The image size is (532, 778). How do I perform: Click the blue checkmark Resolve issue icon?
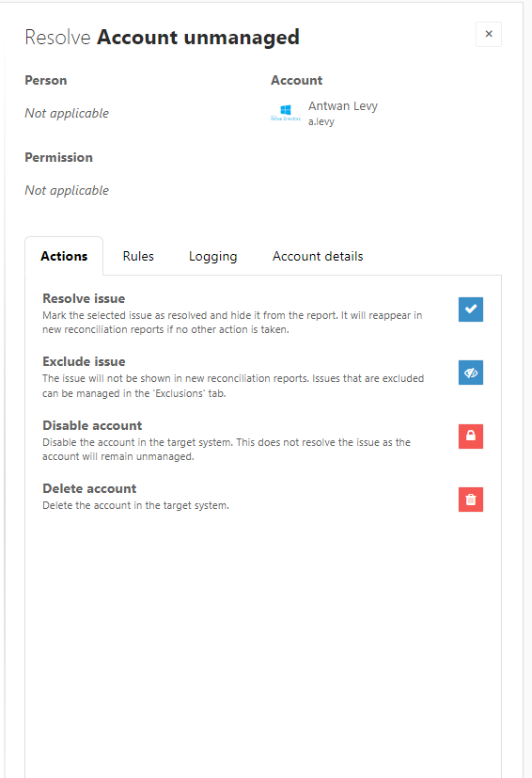[471, 310]
